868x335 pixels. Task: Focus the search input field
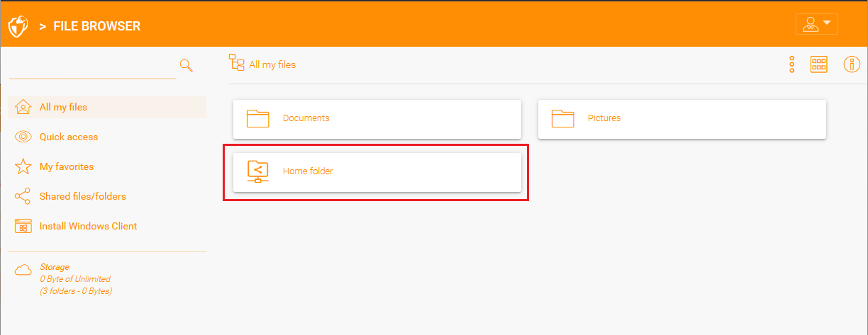pyautogui.click(x=93, y=69)
